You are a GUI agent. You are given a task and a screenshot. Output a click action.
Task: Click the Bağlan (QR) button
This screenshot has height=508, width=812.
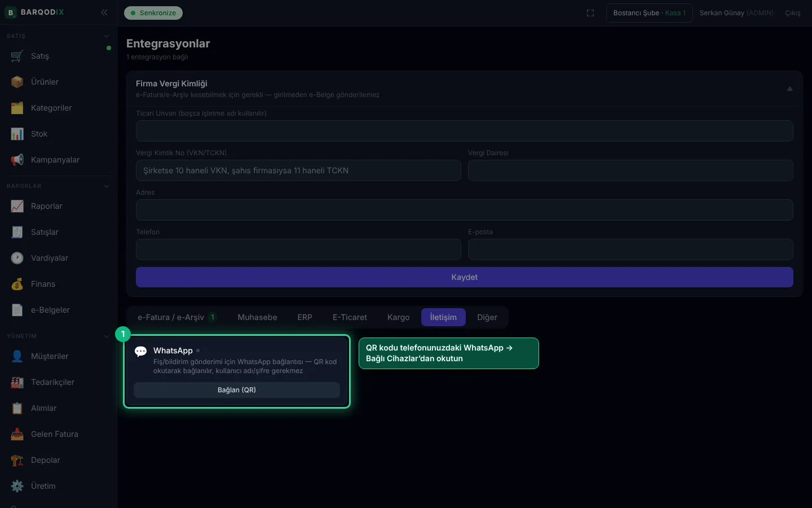pyautogui.click(x=237, y=390)
